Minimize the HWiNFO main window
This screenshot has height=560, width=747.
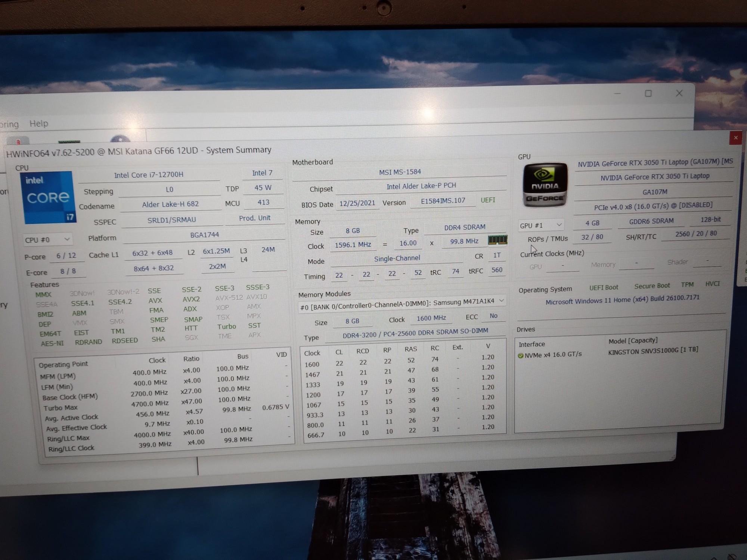[x=617, y=93]
